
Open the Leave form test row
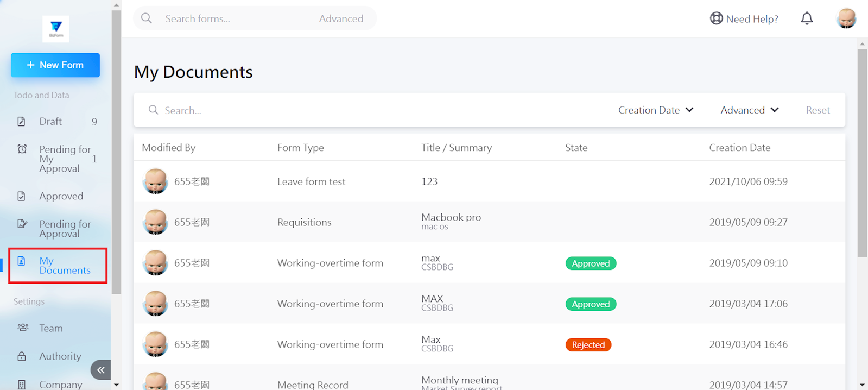coord(311,181)
